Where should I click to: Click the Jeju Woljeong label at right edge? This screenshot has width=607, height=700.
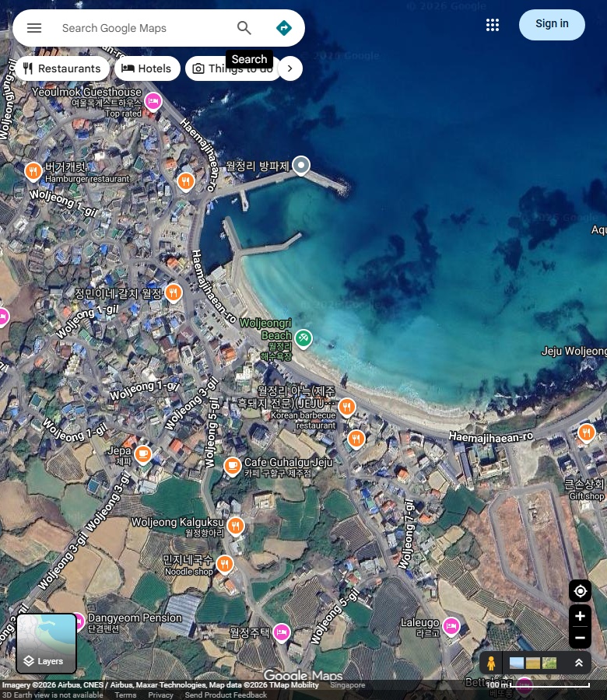(x=574, y=352)
